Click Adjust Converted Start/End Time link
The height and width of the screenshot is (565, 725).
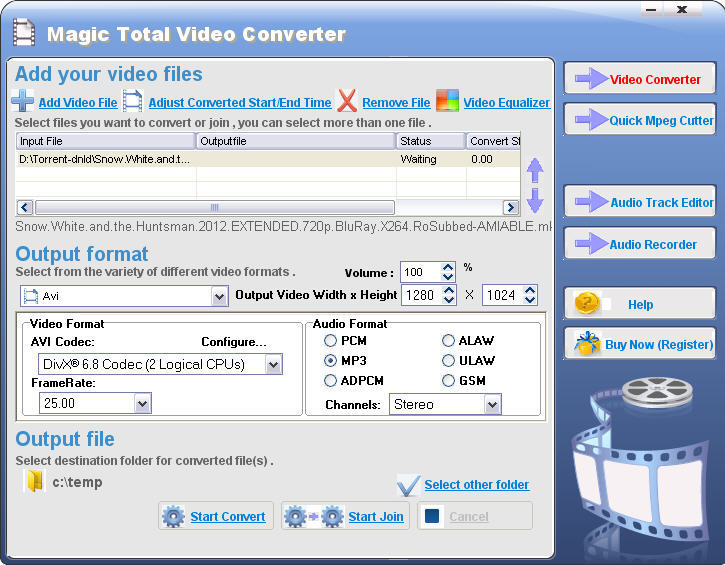point(240,103)
